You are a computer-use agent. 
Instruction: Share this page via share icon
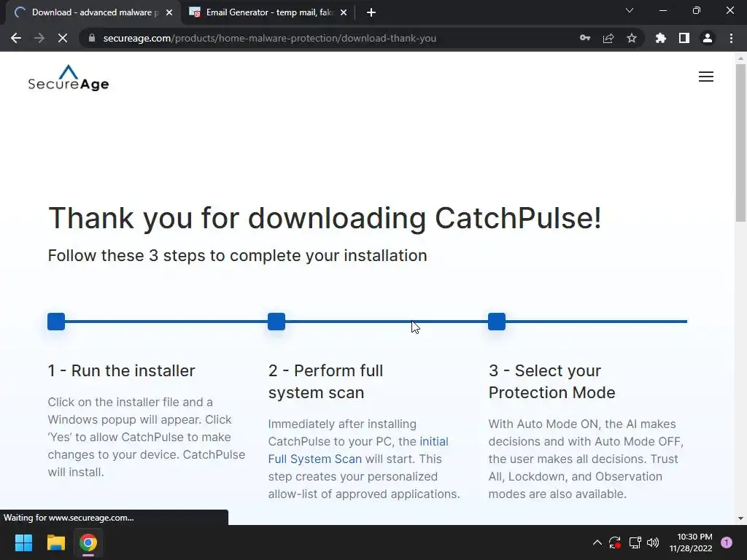point(608,38)
